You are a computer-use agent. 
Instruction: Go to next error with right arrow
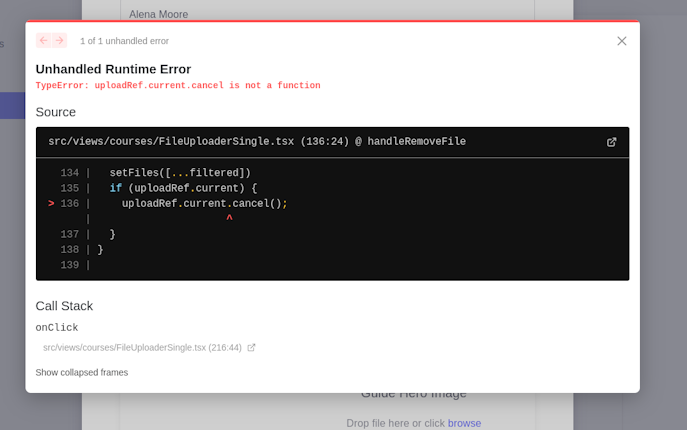tap(59, 41)
